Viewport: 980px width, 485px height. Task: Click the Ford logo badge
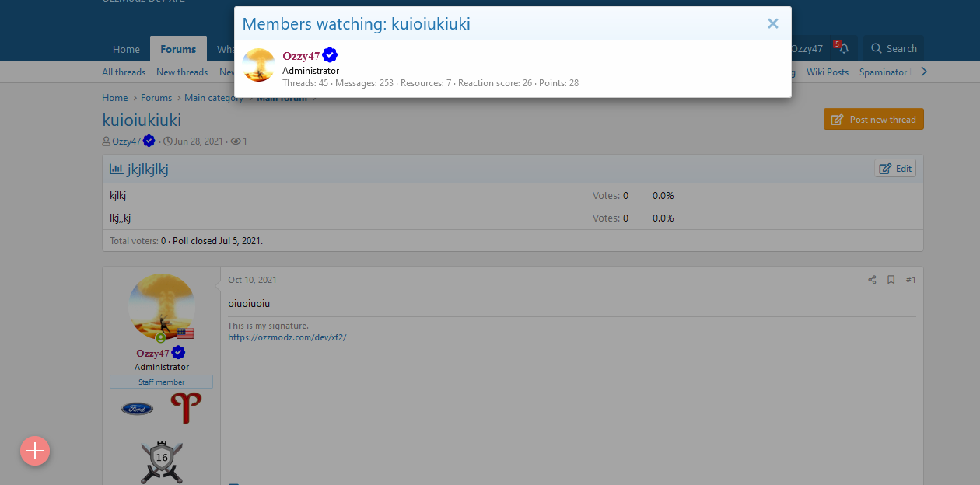point(137,408)
